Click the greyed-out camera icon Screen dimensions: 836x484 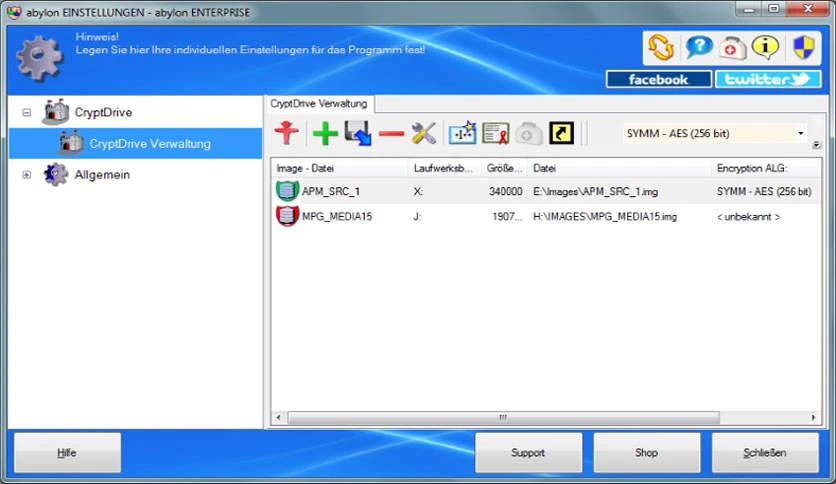pyautogui.click(x=528, y=133)
